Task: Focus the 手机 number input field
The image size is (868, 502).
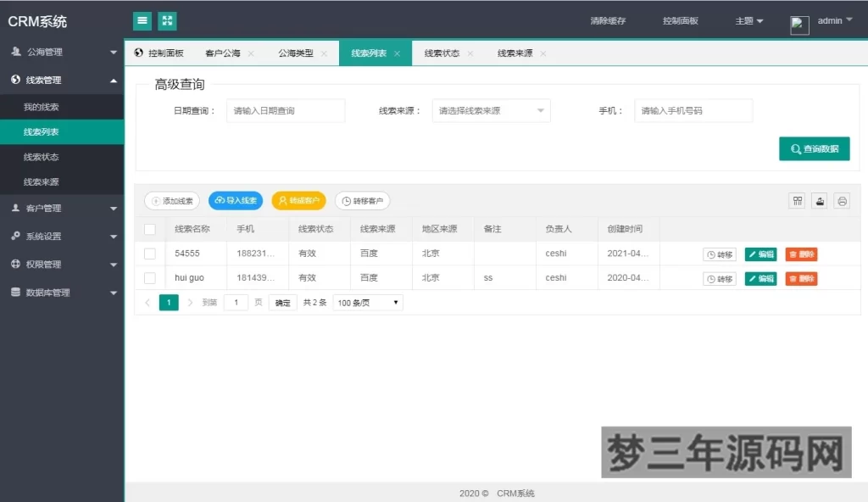Action: point(693,111)
